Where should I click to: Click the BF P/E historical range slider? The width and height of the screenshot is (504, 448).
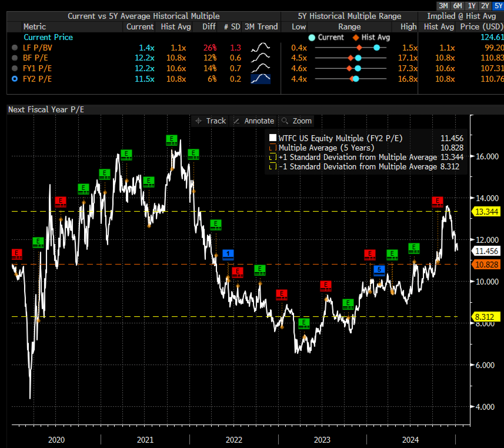point(351,58)
